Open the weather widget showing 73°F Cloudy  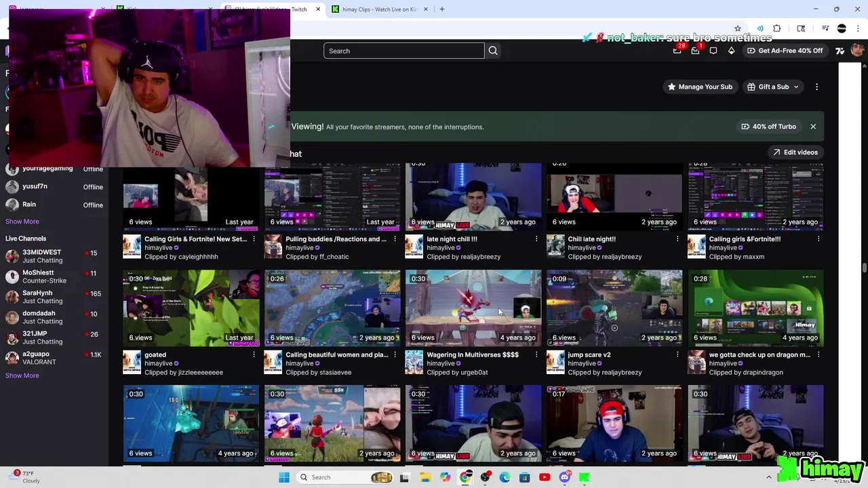(x=24, y=477)
